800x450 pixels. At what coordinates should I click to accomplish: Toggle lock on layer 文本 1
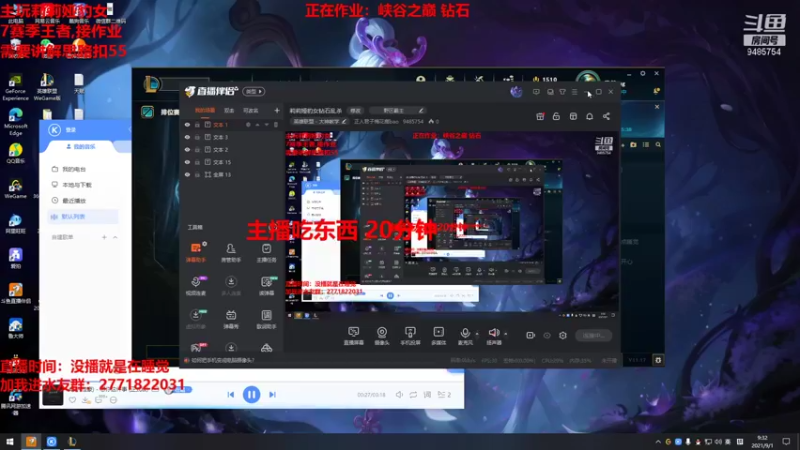197,125
